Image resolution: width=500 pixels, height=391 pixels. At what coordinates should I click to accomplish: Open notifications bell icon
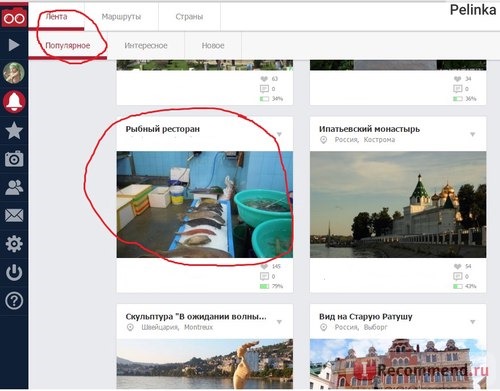click(x=14, y=101)
